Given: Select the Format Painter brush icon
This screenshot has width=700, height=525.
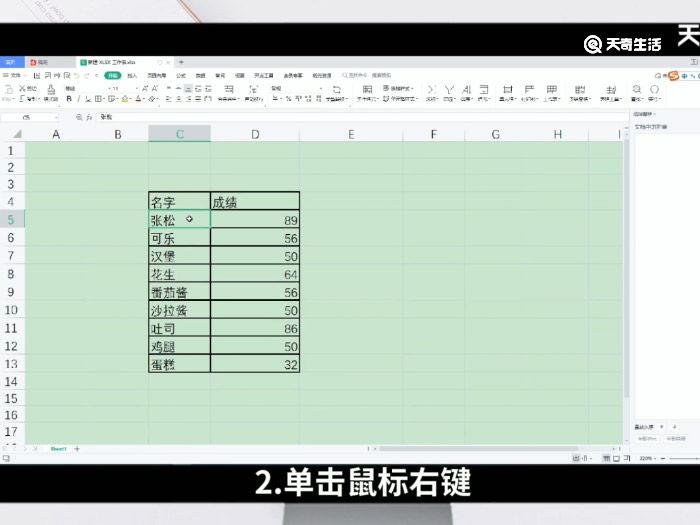Looking at the screenshot, I should click(51, 91).
